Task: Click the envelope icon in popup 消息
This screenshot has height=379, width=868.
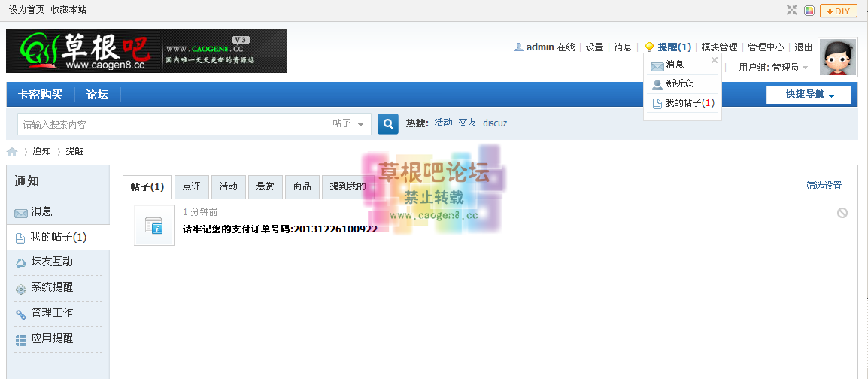Action: [x=657, y=66]
